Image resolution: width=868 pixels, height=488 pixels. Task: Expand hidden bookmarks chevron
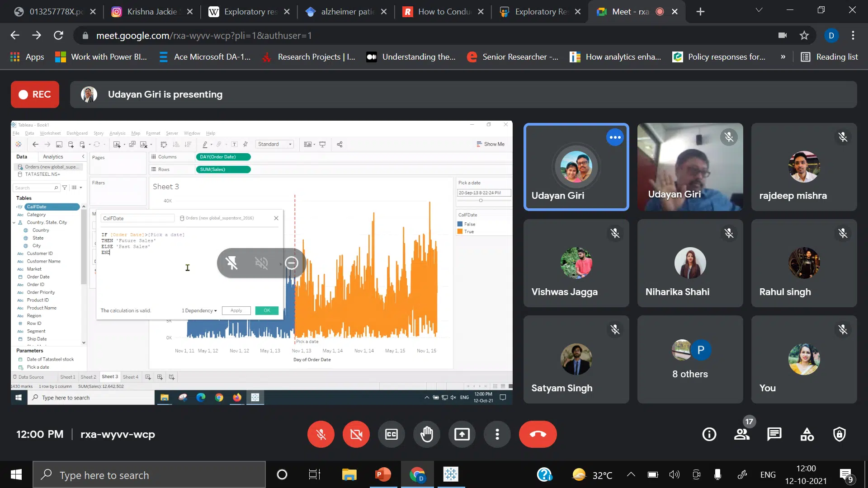[783, 57]
